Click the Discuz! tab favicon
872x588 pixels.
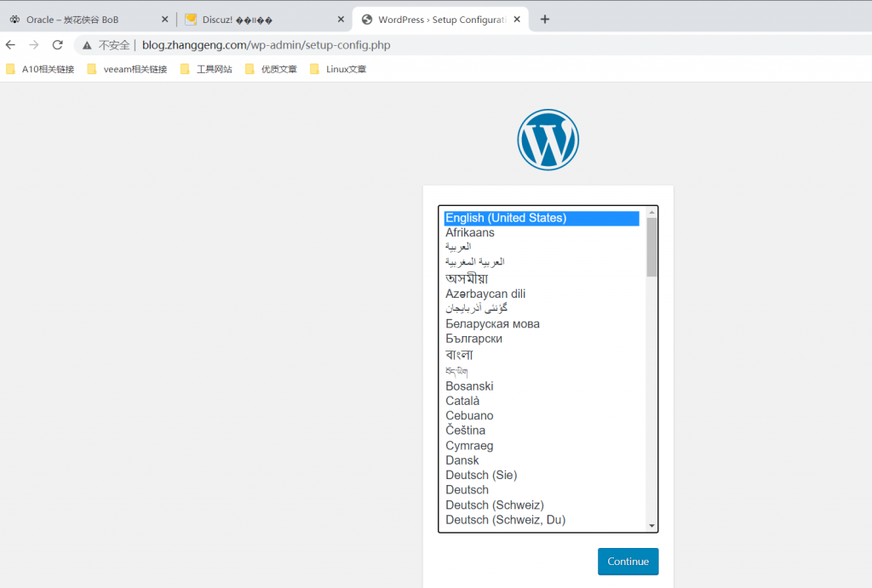pos(191,20)
